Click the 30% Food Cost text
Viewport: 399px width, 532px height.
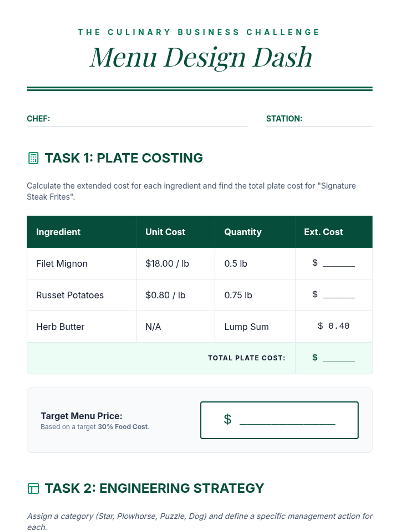[x=123, y=427]
